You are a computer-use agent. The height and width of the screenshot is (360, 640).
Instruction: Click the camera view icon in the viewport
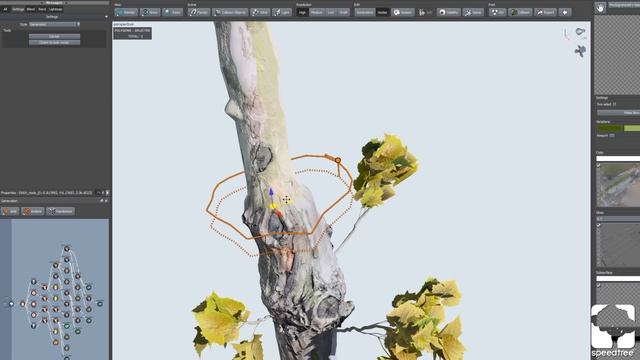tap(580, 32)
